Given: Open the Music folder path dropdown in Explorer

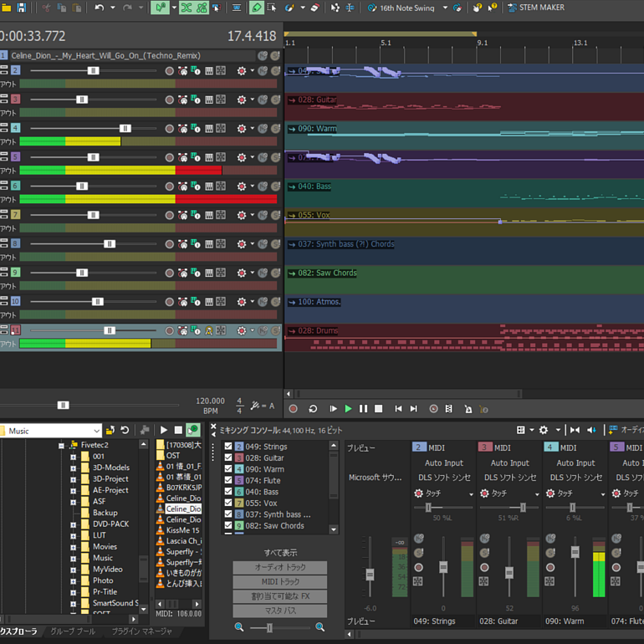Looking at the screenshot, I should click(97, 431).
